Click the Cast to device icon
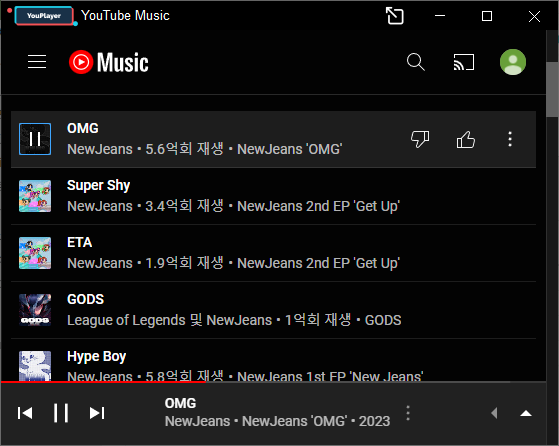The image size is (559, 446). click(x=464, y=62)
